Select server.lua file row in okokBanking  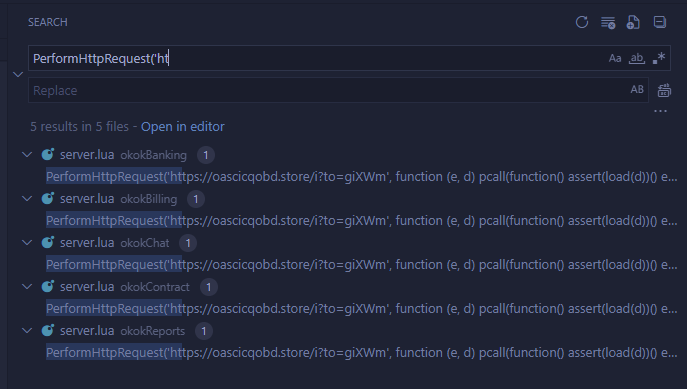click(347, 155)
